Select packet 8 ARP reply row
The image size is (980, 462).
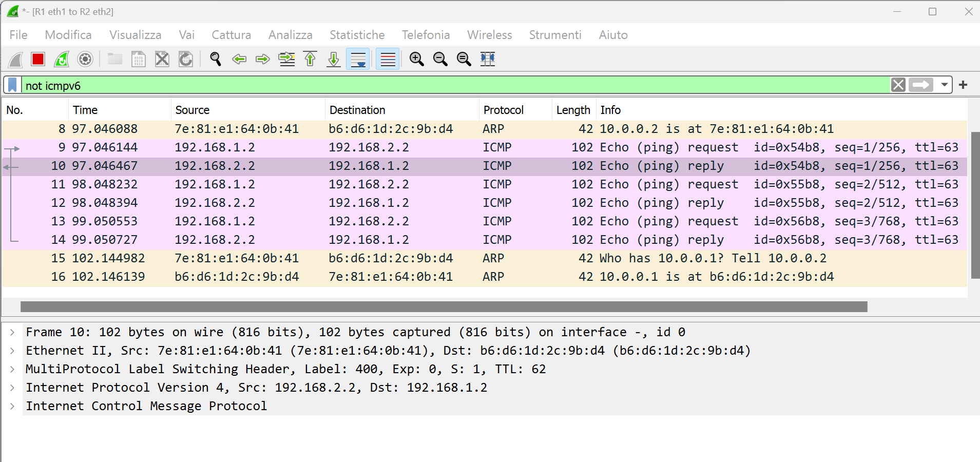[485, 129]
